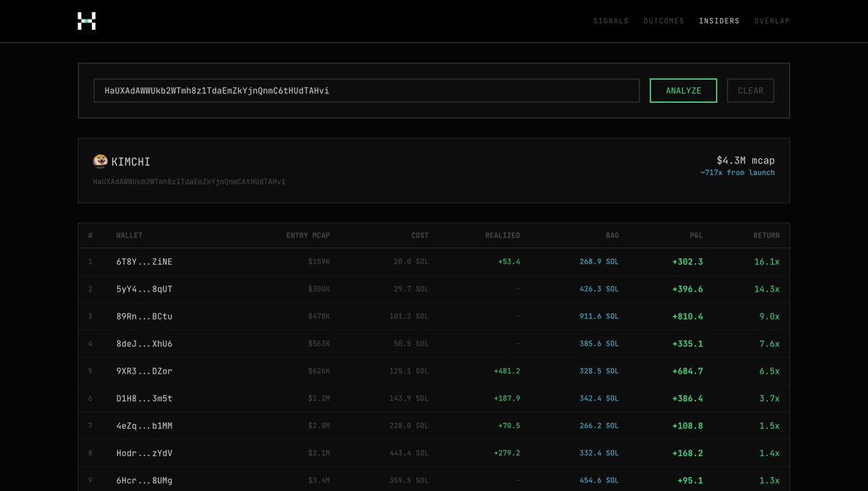
Task: Open wallet 9XR3...DZor
Action: click(x=144, y=371)
